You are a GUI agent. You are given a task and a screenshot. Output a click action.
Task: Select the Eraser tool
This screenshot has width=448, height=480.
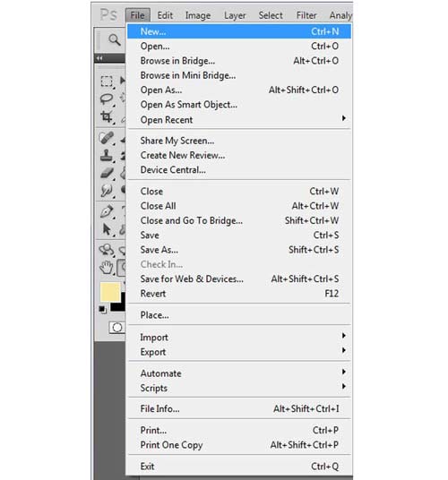tap(107, 173)
